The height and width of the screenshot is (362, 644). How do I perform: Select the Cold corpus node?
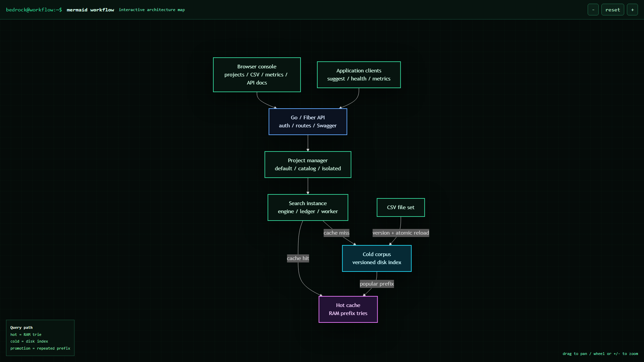click(x=377, y=258)
